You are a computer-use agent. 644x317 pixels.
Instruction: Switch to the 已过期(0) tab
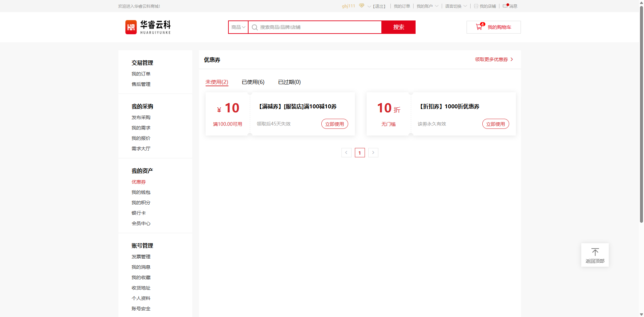tap(289, 82)
